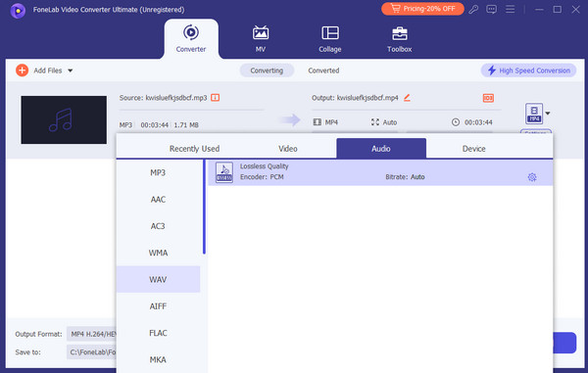Select the Lossless Quality profile
Image resolution: width=588 pixels, height=373 pixels.
click(x=380, y=172)
